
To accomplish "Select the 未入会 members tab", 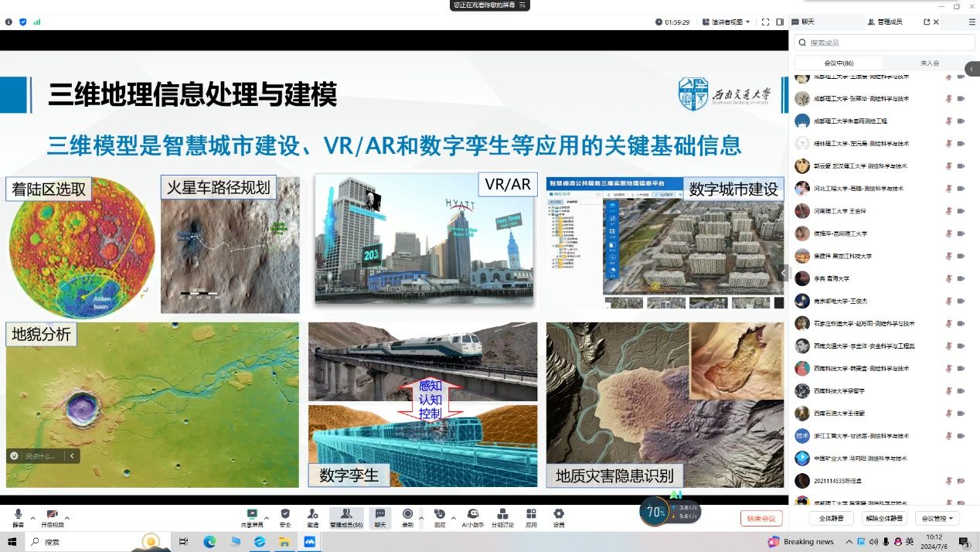I will (929, 63).
